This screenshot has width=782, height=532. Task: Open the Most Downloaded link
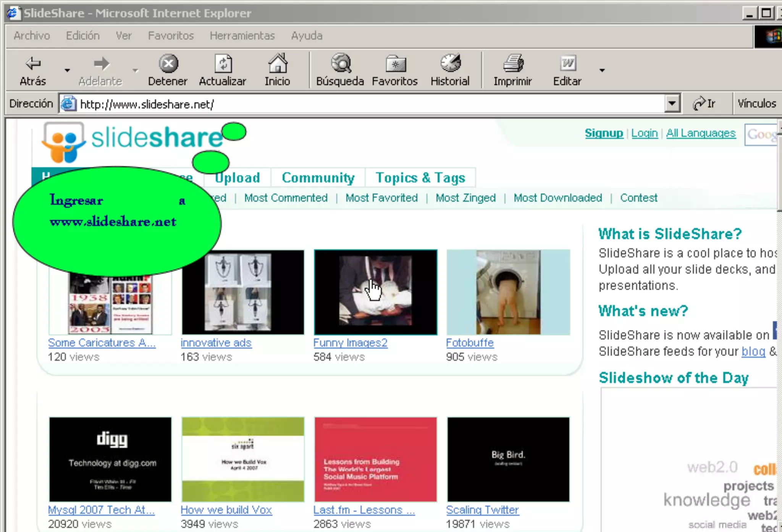click(557, 198)
